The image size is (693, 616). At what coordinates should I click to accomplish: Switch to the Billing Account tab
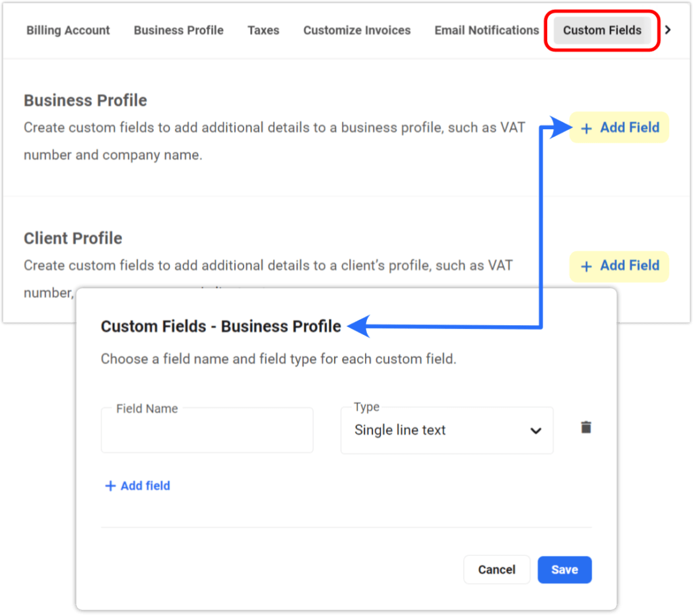pyautogui.click(x=68, y=30)
